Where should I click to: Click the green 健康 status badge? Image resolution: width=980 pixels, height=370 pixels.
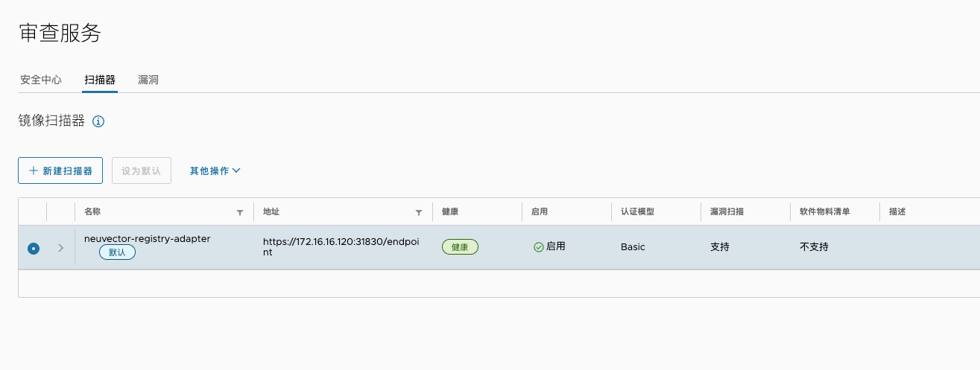point(460,247)
